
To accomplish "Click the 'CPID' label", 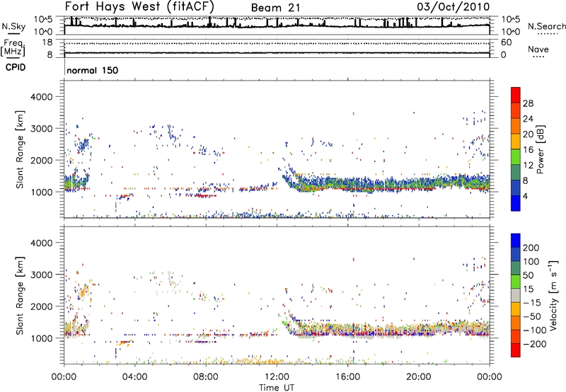I will (x=15, y=67).
